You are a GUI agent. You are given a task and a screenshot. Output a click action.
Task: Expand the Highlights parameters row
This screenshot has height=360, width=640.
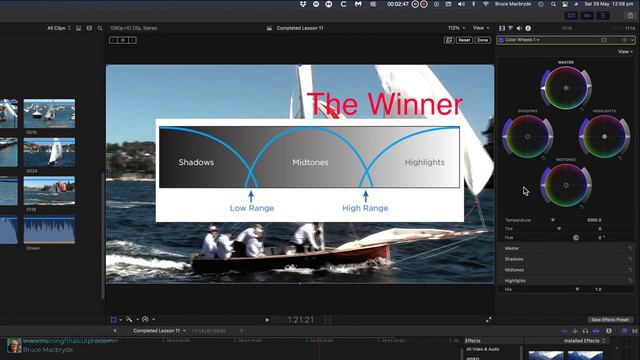[x=566, y=281]
